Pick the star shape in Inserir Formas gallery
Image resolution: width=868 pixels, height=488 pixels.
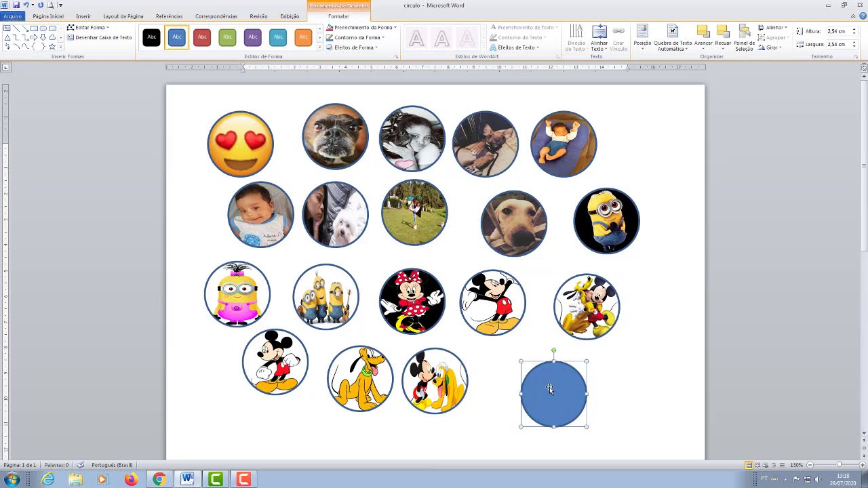[x=52, y=47]
